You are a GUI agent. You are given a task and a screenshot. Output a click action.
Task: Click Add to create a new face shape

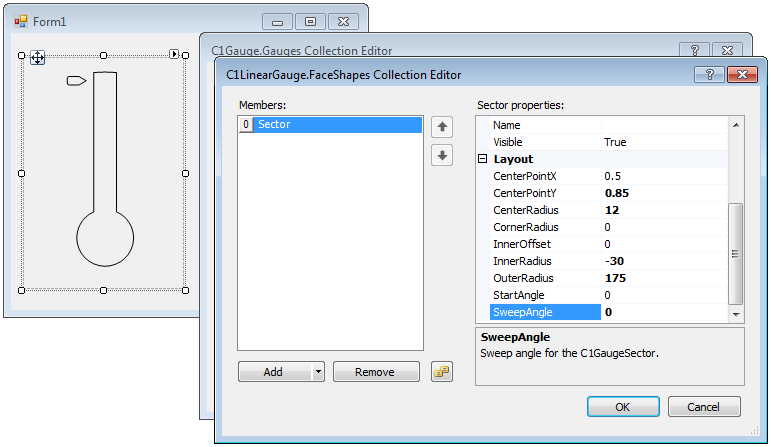pyautogui.click(x=275, y=372)
